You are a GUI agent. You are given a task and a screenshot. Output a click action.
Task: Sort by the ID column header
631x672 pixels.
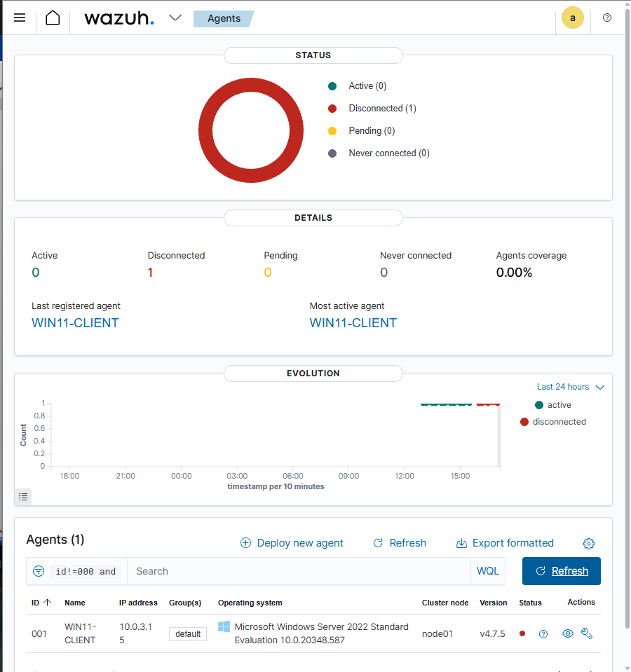click(41, 603)
